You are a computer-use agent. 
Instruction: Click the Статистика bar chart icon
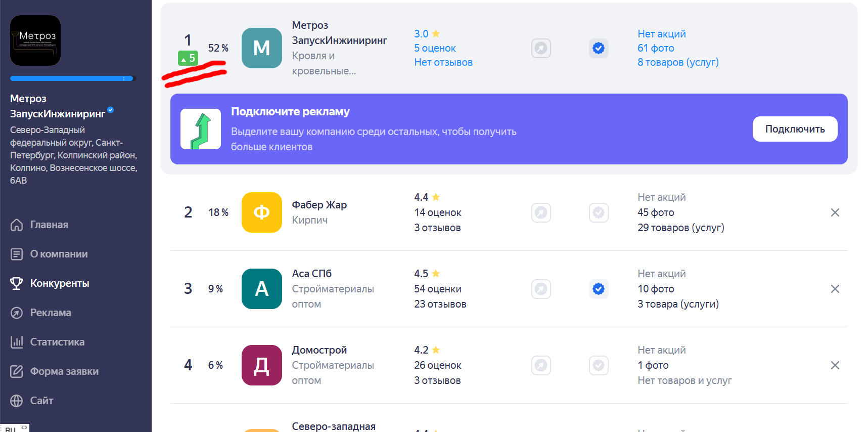coord(17,342)
